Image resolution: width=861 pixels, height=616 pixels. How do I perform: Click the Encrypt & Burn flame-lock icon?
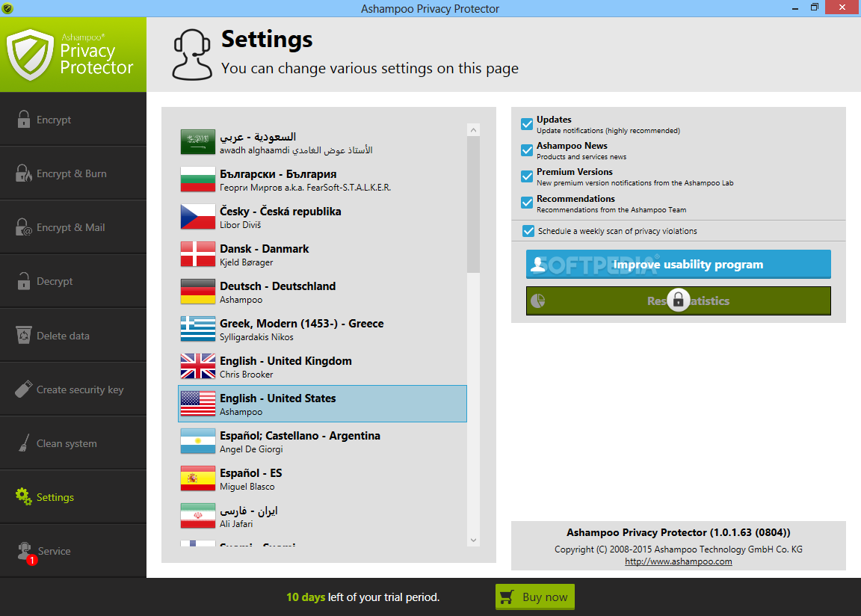coord(24,173)
